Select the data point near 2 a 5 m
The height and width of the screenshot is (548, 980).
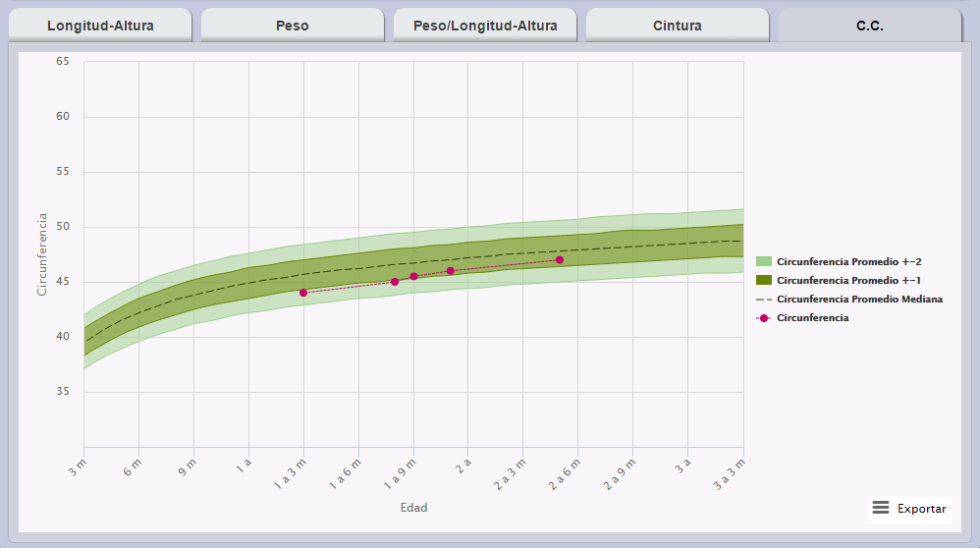pos(560,260)
